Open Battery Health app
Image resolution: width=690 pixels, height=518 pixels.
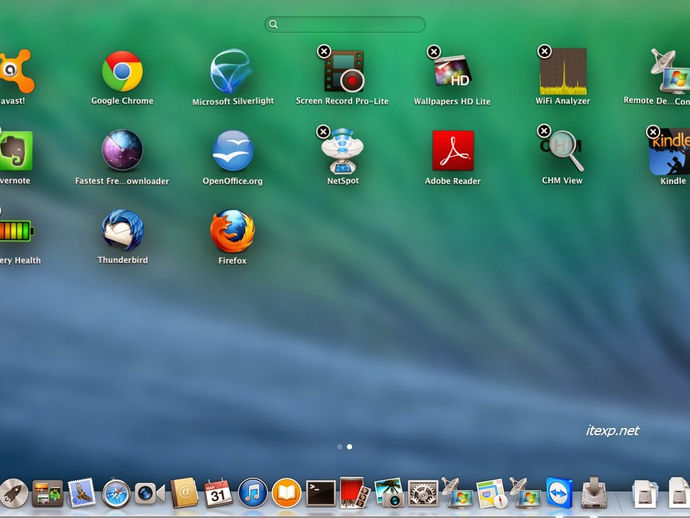click(x=16, y=231)
